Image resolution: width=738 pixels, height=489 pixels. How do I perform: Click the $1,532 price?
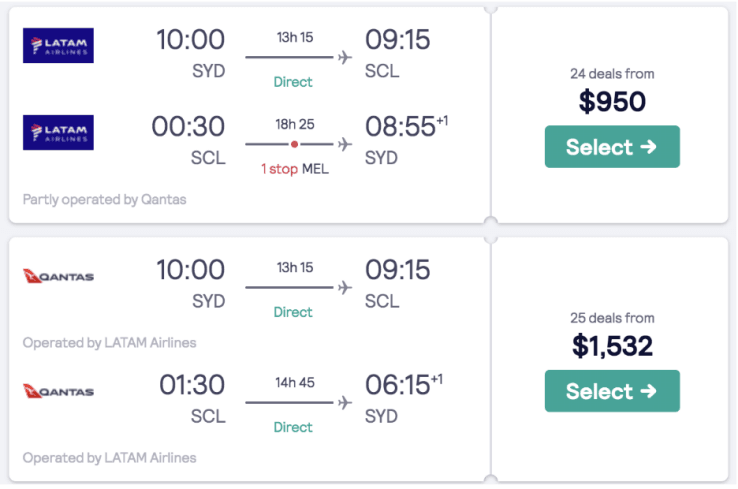pos(612,346)
